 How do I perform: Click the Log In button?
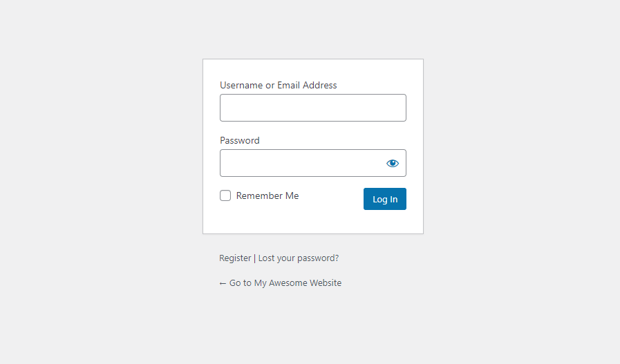click(x=385, y=199)
